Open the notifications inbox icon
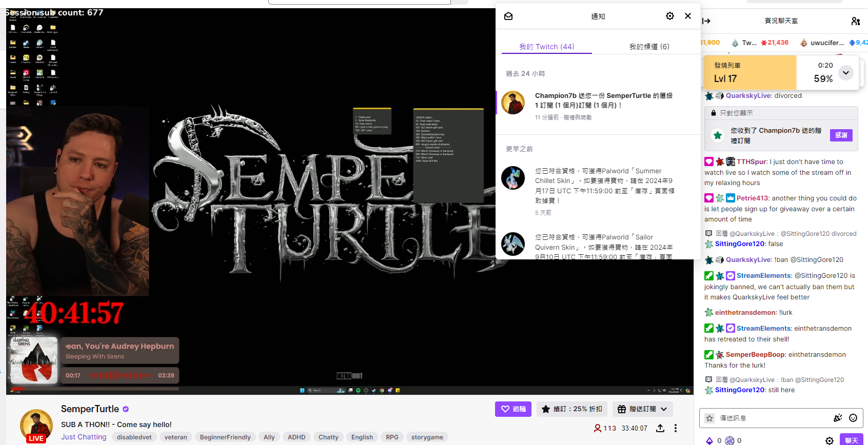This screenshot has width=868, height=445. [508, 16]
